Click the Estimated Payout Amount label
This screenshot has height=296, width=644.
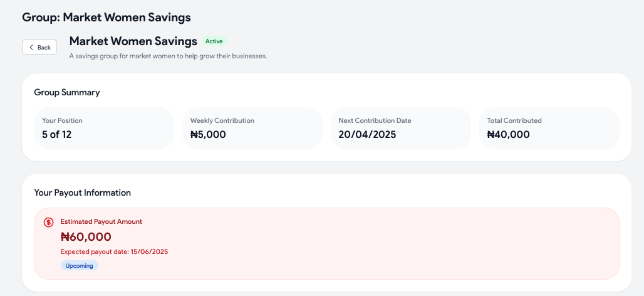pos(101,221)
